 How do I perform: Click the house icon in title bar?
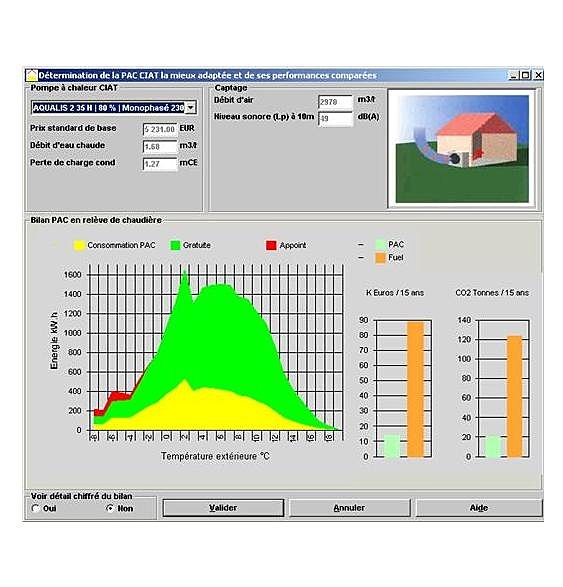pos(32,75)
